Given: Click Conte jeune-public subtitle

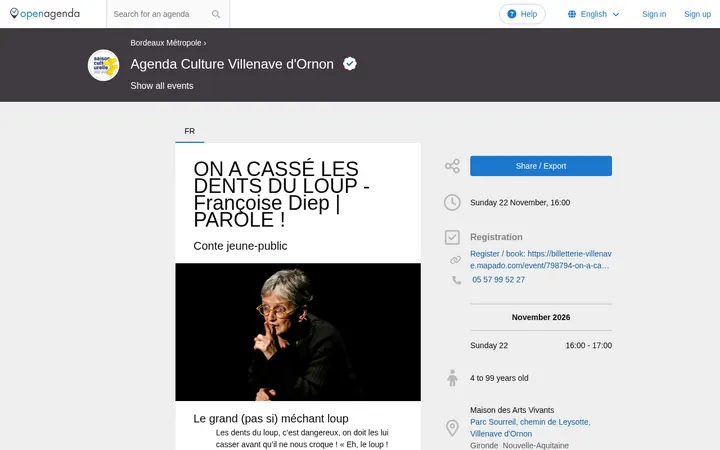Looking at the screenshot, I should click(x=240, y=246).
